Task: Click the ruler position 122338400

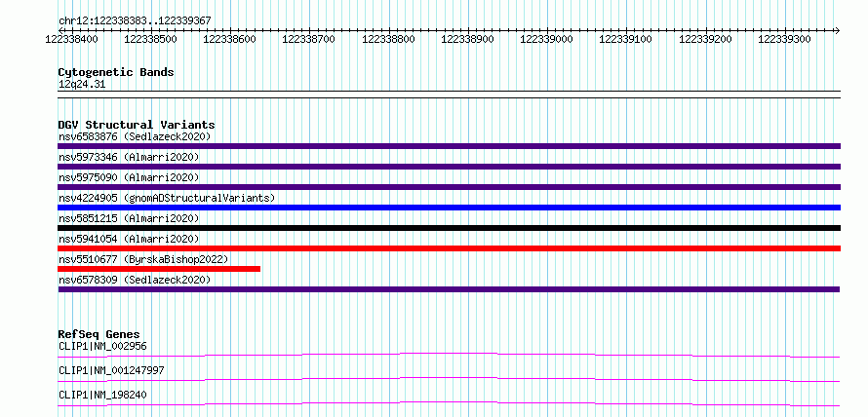Action: 72,39
